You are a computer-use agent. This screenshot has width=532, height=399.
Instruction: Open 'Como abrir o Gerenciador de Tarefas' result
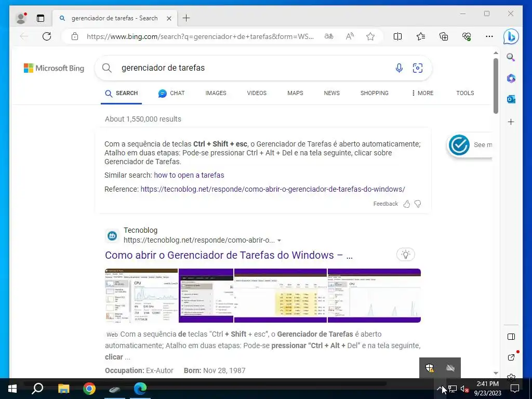[x=229, y=255]
